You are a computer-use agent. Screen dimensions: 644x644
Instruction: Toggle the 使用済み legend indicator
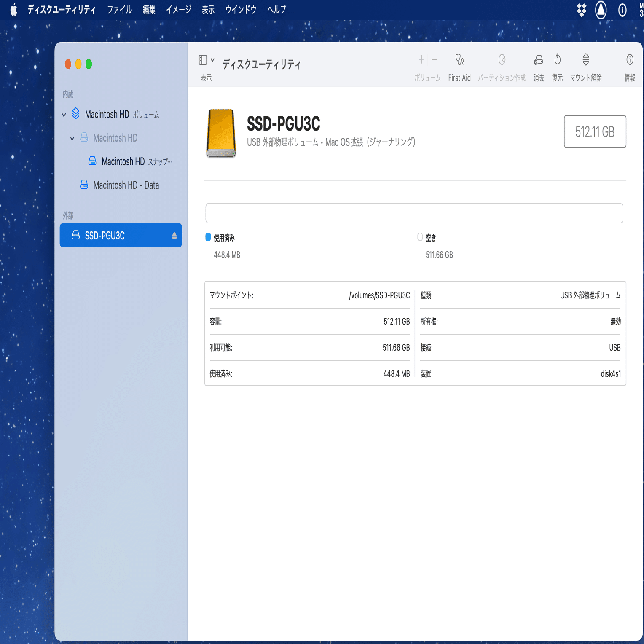[207, 237]
